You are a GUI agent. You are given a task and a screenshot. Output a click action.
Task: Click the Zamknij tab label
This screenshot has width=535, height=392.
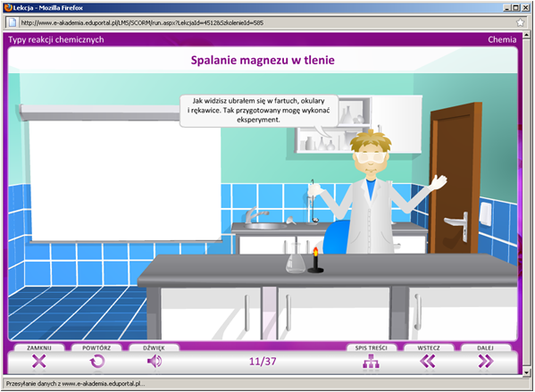(39, 348)
